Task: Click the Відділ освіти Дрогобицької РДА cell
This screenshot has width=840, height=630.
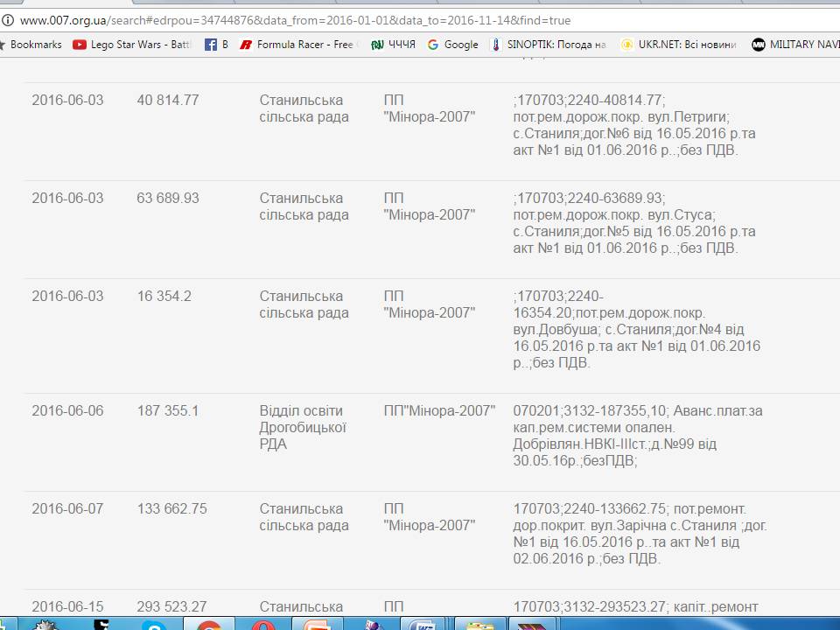Action: (x=303, y=427)
